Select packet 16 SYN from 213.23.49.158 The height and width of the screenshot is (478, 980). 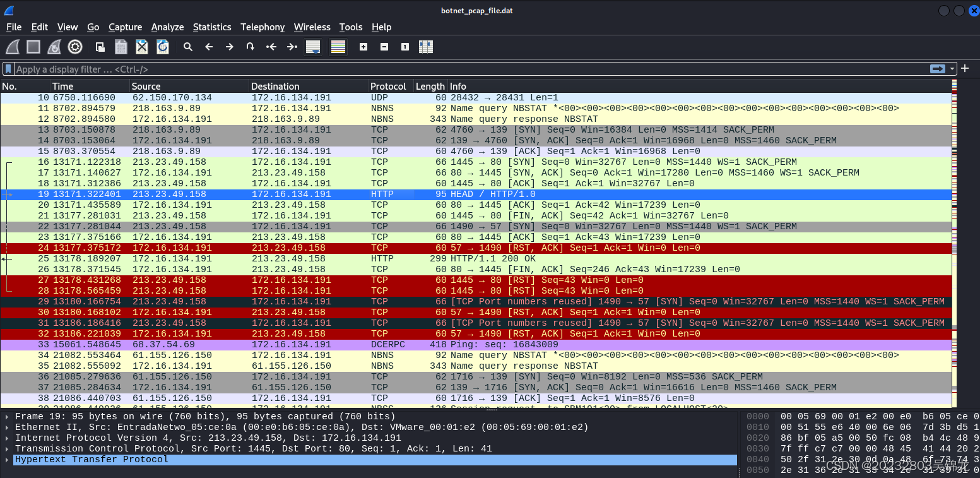tap(475, 162)
